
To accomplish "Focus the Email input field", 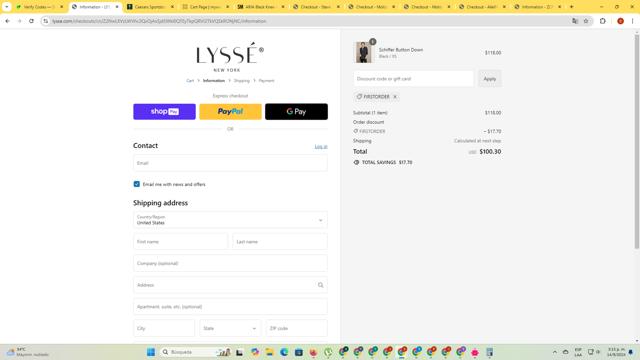I will (230, 163).
